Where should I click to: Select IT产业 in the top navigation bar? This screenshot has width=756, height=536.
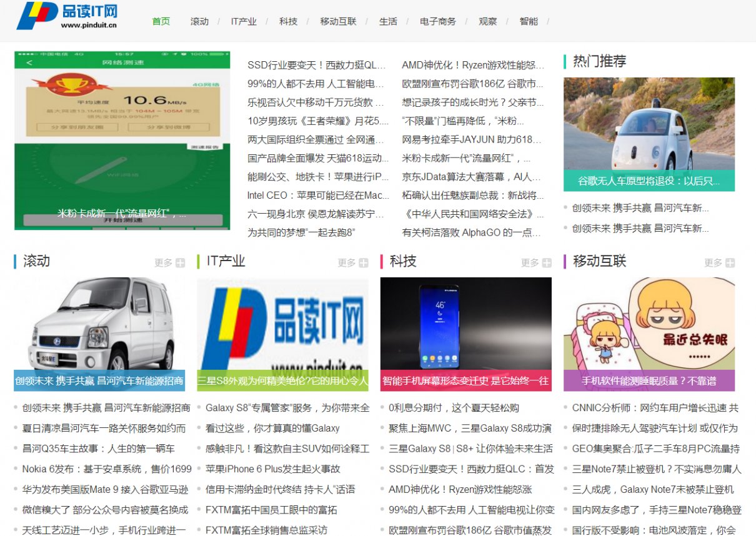point(244,21)
